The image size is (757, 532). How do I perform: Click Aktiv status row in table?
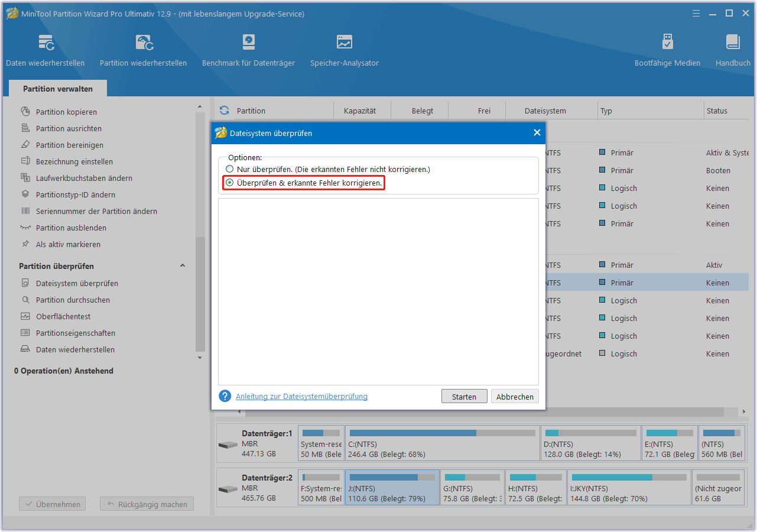(714, 265)
